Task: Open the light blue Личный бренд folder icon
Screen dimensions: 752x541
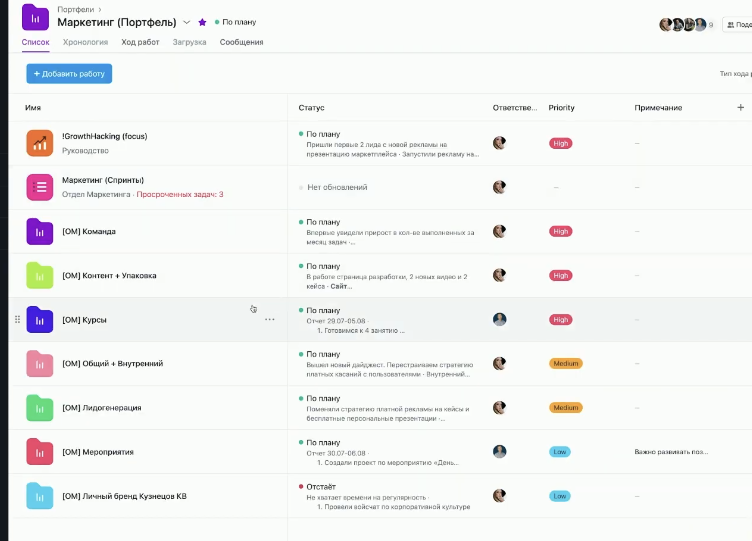Action: (x=40, y=496)
